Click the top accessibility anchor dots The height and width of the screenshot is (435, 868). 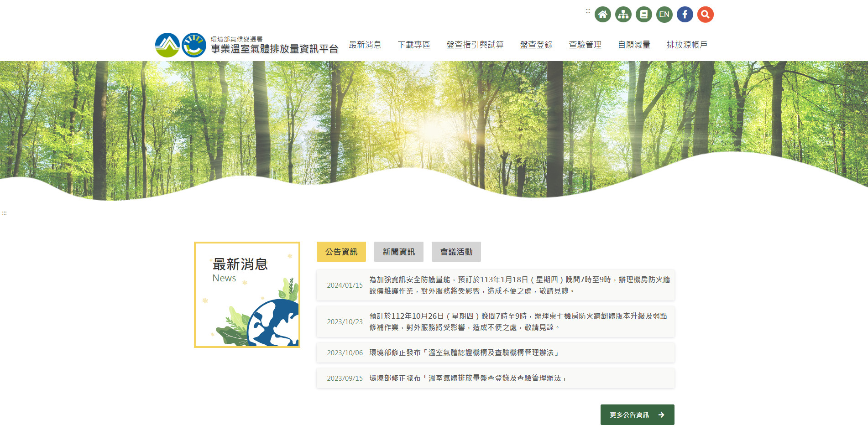pyautogui.click(x=588, y=10)
